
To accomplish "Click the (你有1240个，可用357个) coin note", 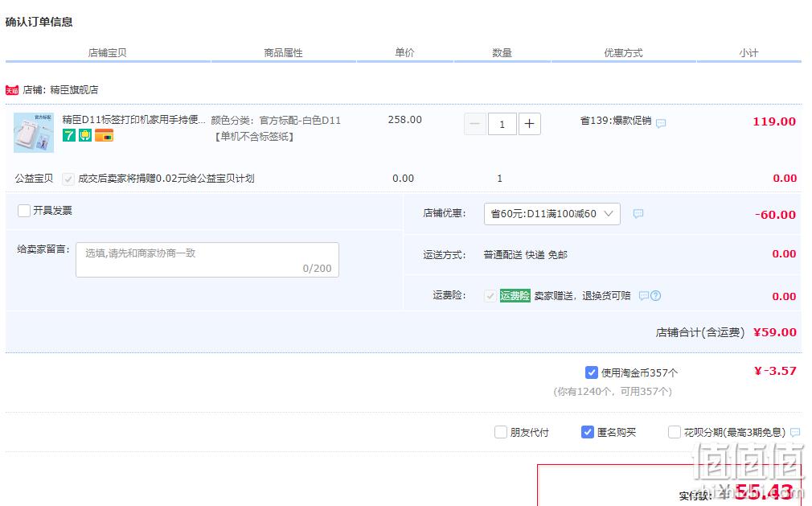I will (613, 392).
